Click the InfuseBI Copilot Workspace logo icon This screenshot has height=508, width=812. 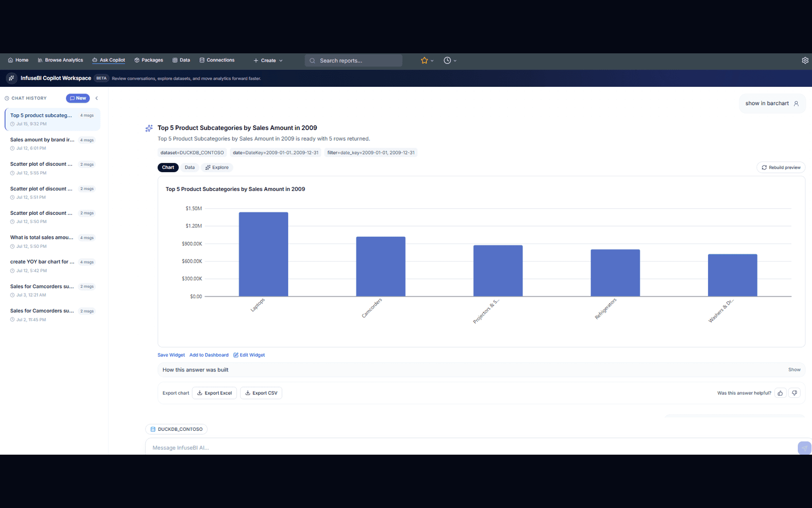[x=11, y=78]
